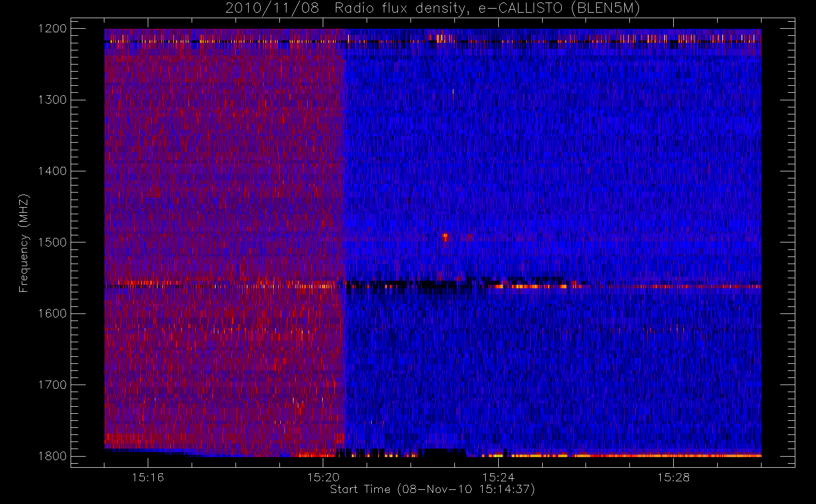Image resolution: width=816 pixels, height=504 pixels.
Task: Click the 1500 frequency tick label
Action: click(52, 242)
